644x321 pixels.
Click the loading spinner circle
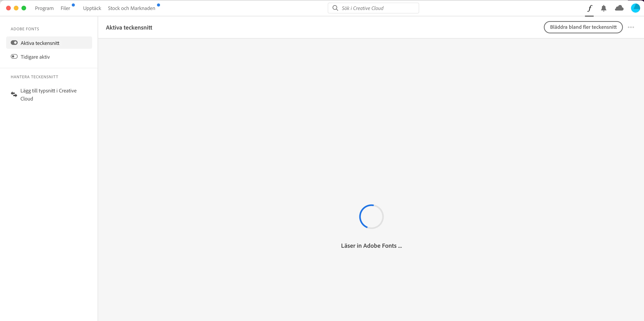tap(371, 216)
